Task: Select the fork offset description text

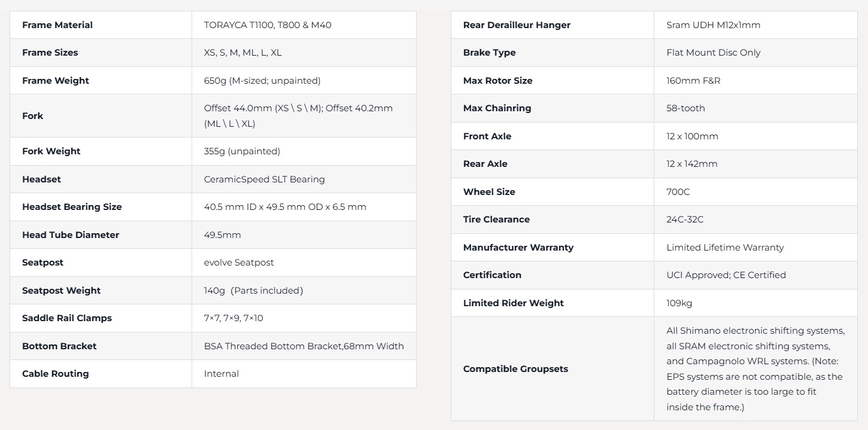Action: [x=298, y=116]
